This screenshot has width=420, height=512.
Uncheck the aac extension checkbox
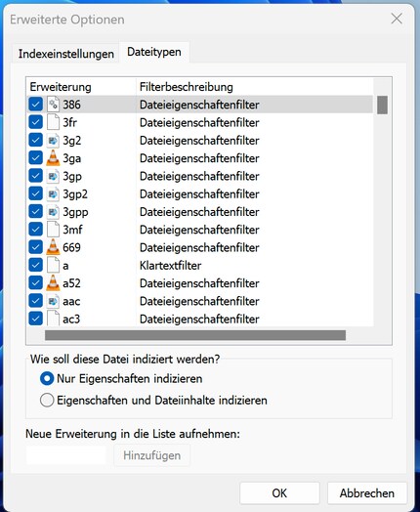click(35, 301)
